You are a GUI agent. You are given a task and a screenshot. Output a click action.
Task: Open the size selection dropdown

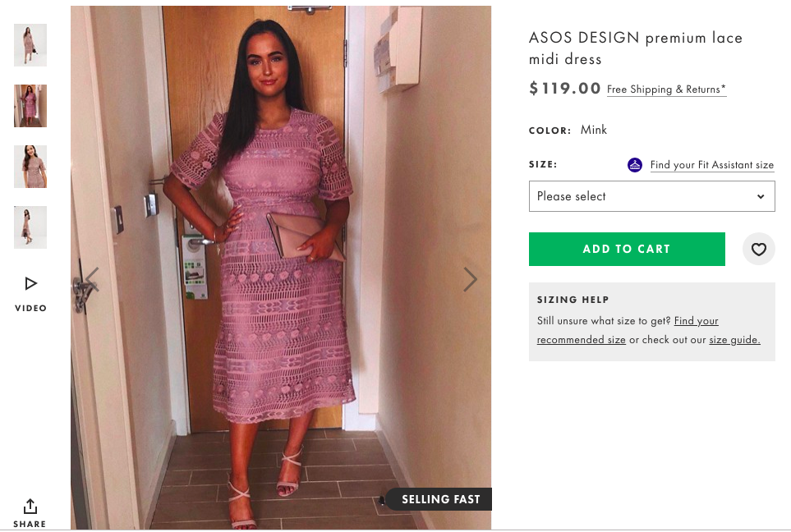tap(651, 197)
